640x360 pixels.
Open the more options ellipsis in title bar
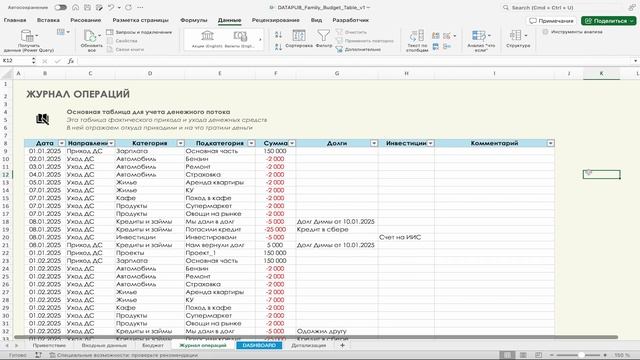click(x=140, y=7)
